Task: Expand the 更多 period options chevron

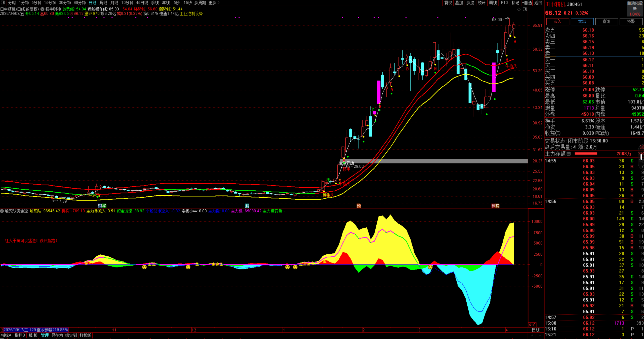Action: pos(218,3)
